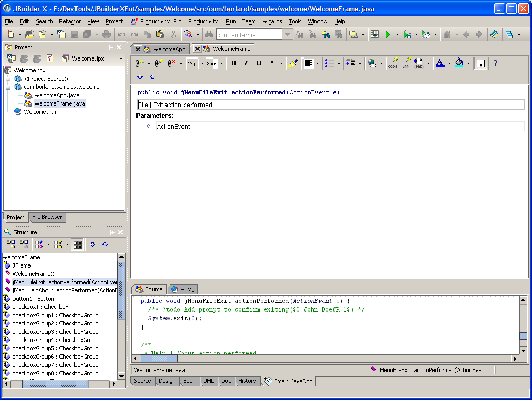Screen dimensions: 532x400
Task: Click the CODE tag icon
Action: [x=392, y=63]
